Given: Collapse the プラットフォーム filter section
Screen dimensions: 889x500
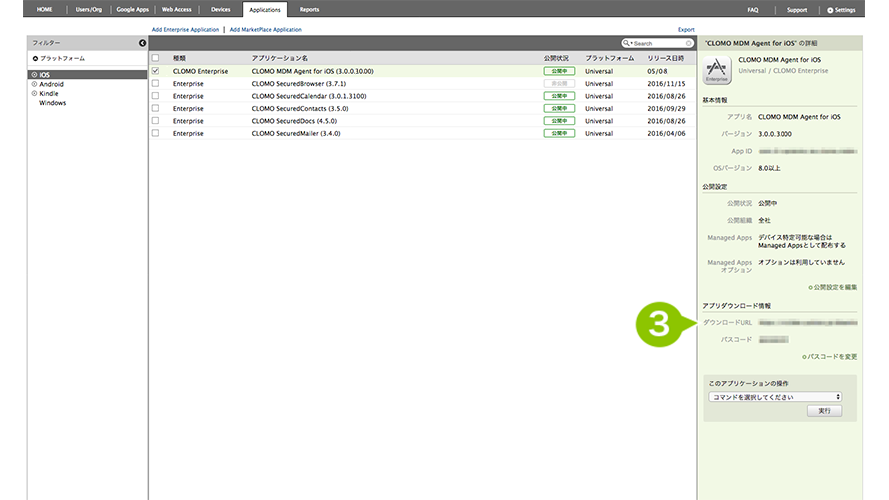Looking at the screenshot, I should tap(35, 58).
